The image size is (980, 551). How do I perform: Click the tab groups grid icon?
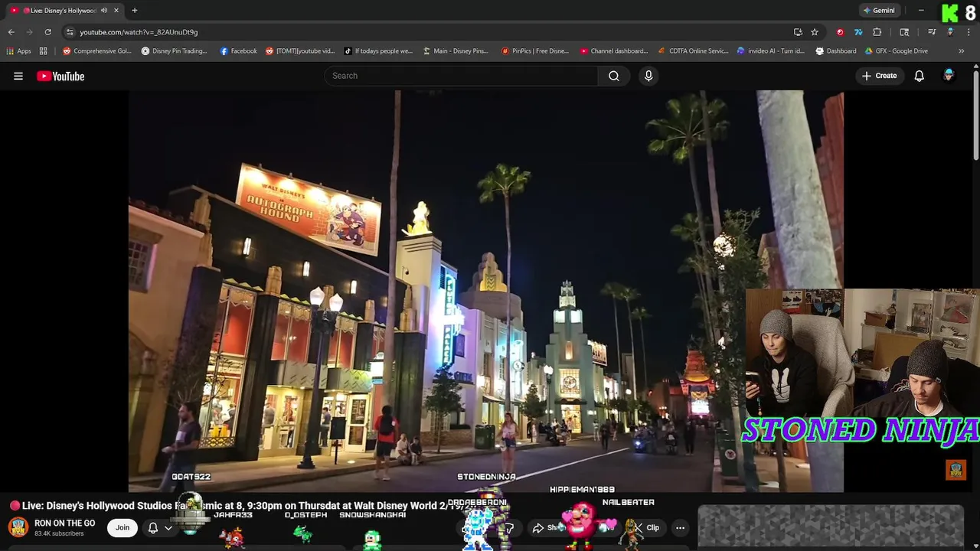coord(44,51)
